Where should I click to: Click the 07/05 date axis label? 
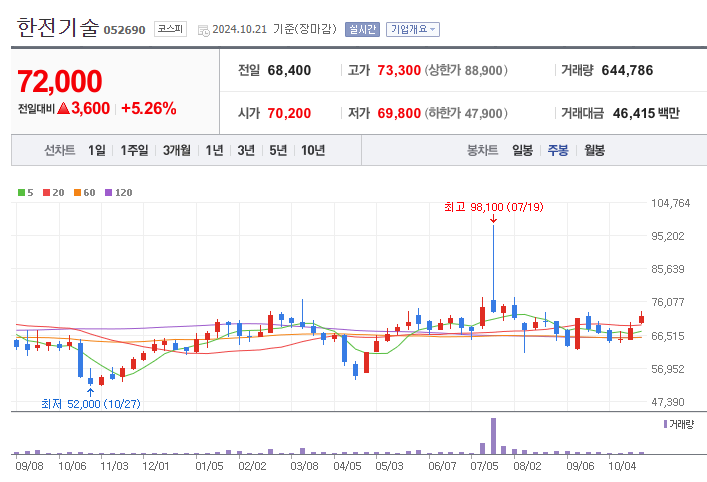tap(484, 466)
